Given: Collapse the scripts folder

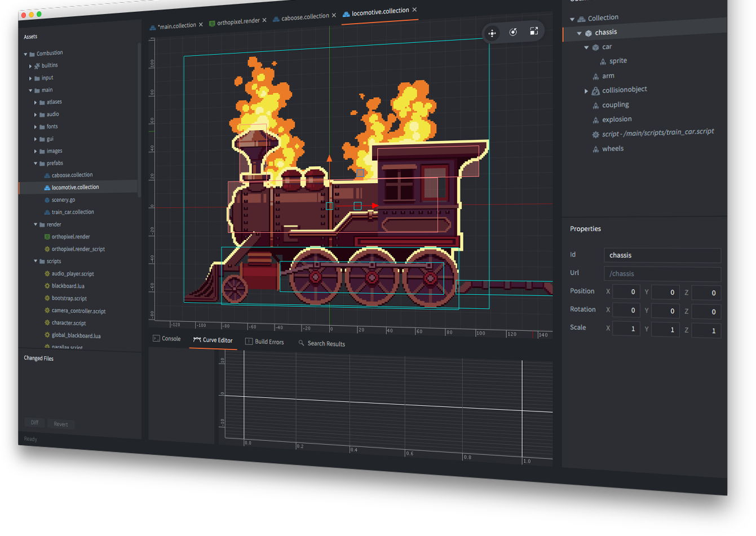Looking at the screenshot, I should pos(36,261).
